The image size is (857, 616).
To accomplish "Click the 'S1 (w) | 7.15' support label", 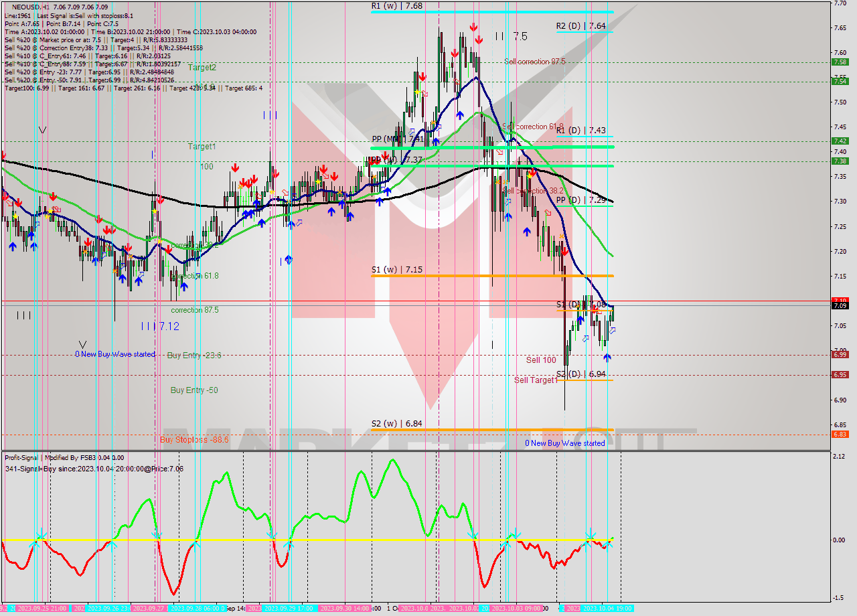I will click(397, 270).
